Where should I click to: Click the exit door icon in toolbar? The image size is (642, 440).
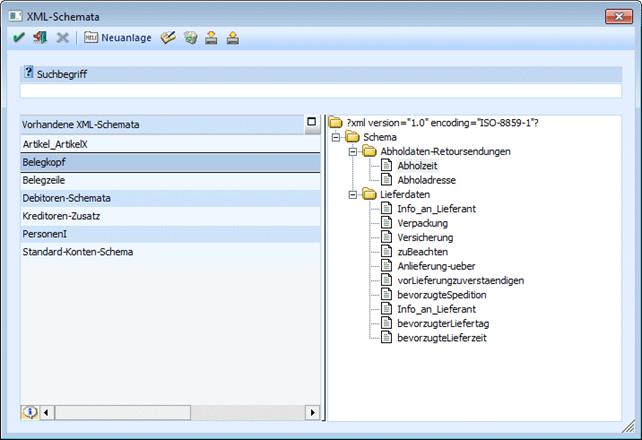(40, 38)
